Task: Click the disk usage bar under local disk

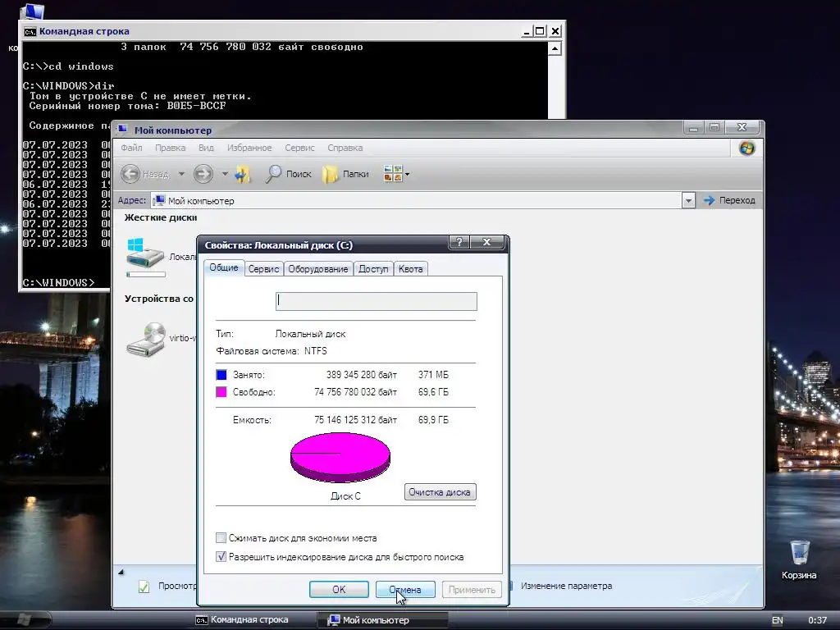Action: [146, 274]
